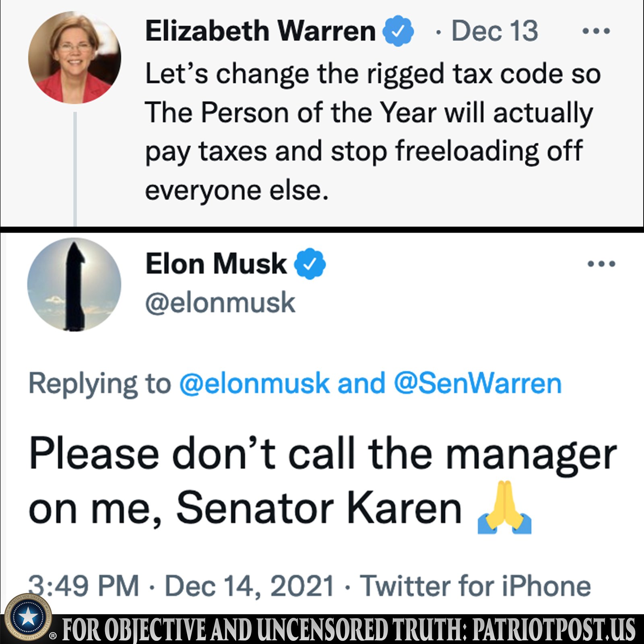This screenshot has height=644, width=644.
Task: Click the 3:49 PM timestamp
Action: tap(84, 586)
